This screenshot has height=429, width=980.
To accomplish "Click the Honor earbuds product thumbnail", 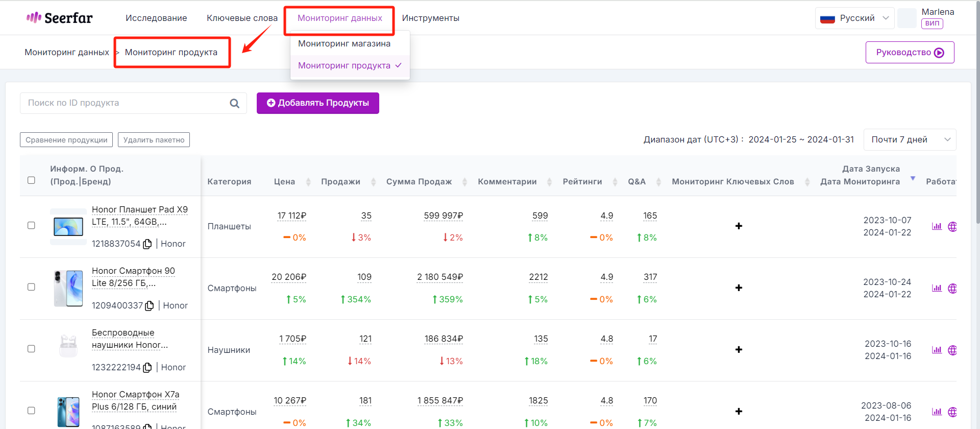I will [68, 346].
